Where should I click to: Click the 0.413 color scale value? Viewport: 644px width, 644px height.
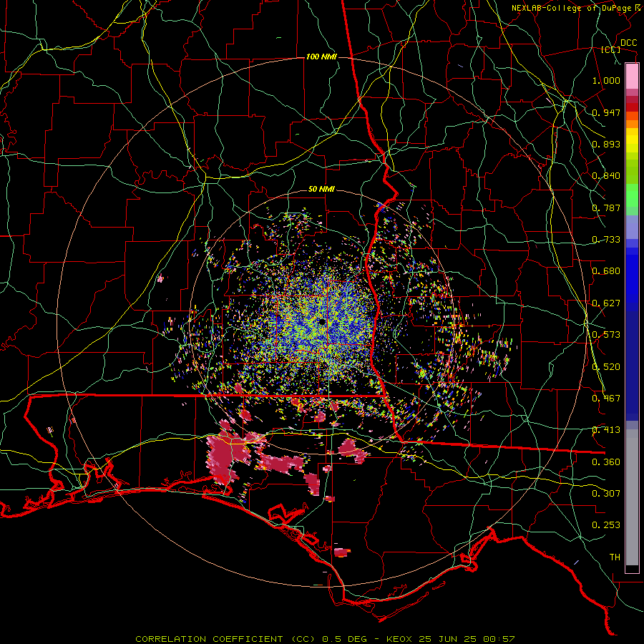point(606,430)
